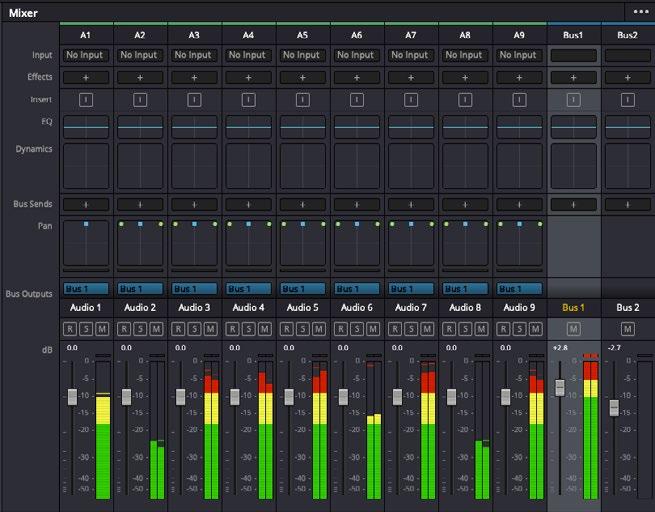Select the A6 channel header

pyautogui.click(x=356, y=35)
